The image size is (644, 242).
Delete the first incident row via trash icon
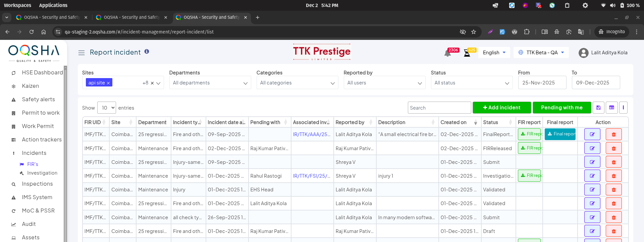(613, 134)
